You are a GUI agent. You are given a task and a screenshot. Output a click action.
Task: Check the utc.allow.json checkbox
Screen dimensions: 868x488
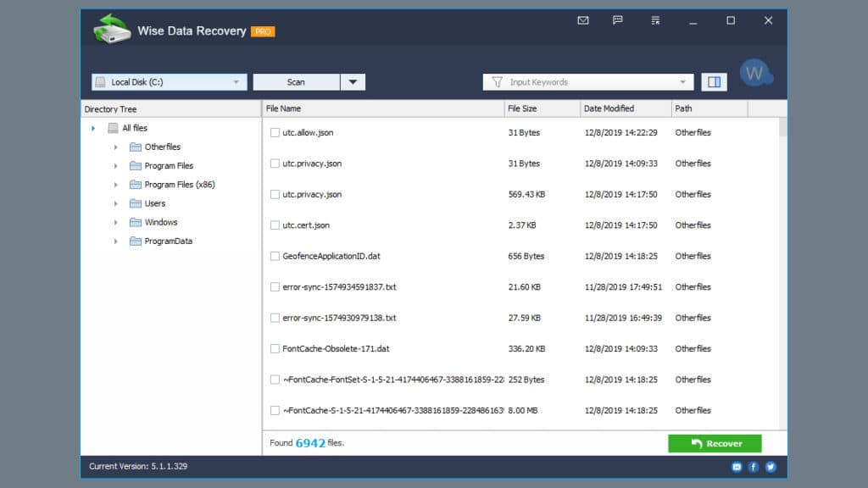pyautogui.click(x=275, y=132)
